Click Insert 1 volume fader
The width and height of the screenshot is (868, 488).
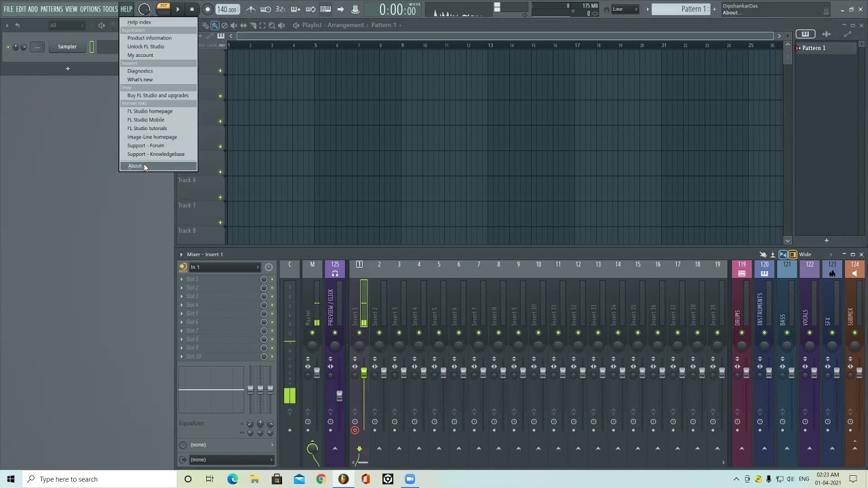pos(363,372)
